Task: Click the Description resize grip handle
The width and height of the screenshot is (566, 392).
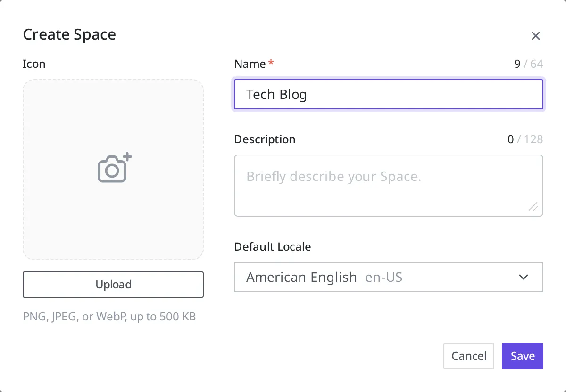Action: coord(533,207)
